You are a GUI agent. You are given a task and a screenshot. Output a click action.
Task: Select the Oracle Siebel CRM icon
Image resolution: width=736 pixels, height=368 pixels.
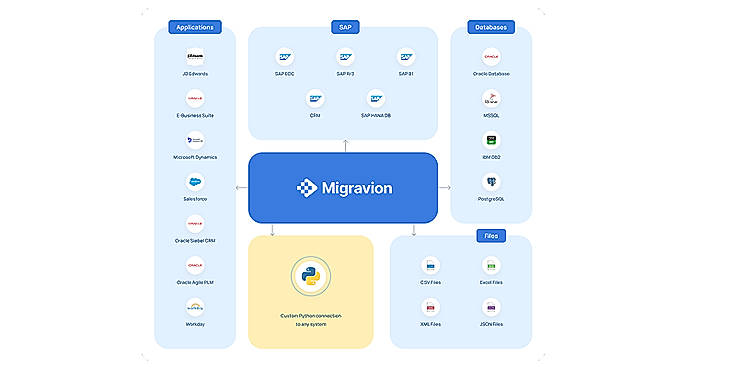pos(195,224)
